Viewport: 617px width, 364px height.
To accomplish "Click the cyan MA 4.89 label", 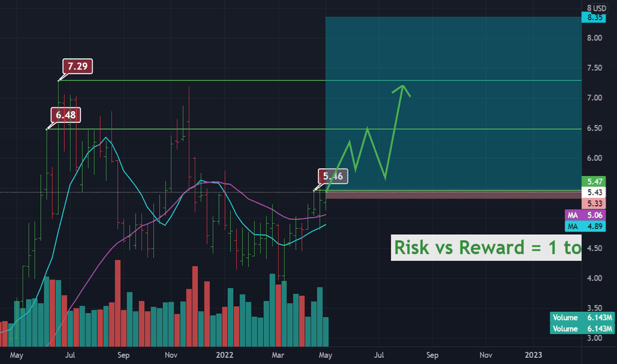I will pyautogui.click(x=585, y=226).
